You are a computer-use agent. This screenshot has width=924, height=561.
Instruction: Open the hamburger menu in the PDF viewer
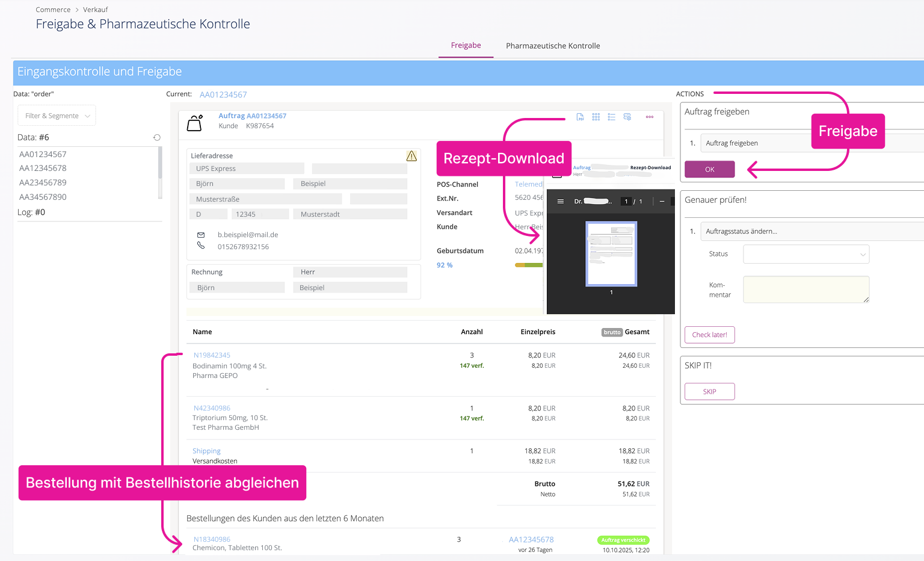pyautogui.click(x=561, y=202)
